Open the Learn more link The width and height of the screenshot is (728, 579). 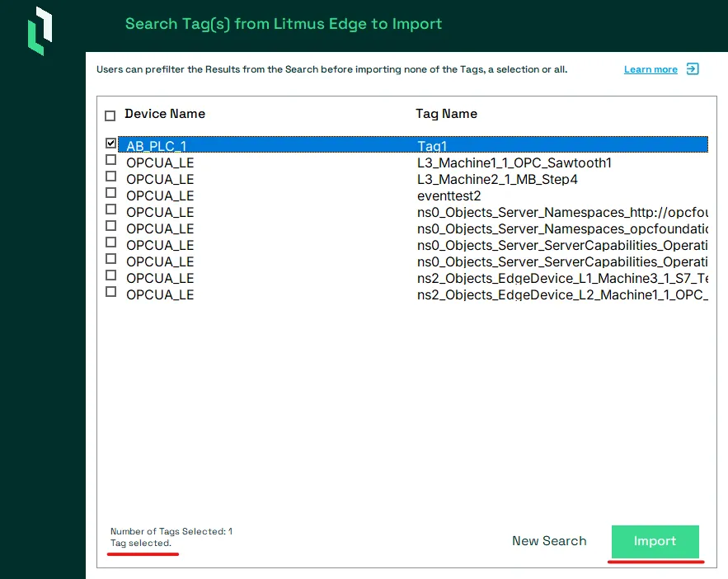point(651,69)
